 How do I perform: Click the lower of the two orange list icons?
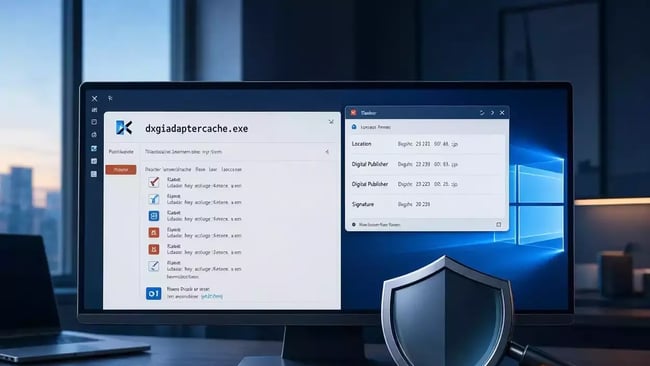point(154,249)
